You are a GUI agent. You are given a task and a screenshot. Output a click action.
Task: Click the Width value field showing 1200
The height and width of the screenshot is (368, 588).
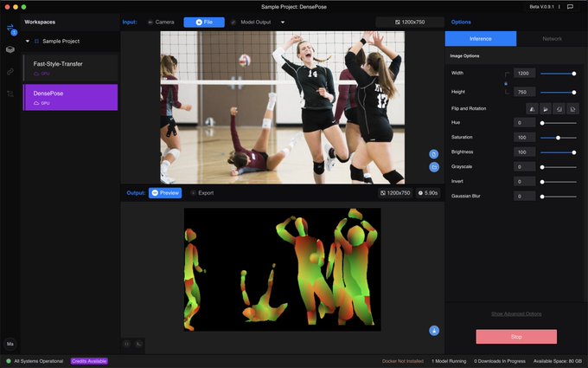(x=524, y=74)
